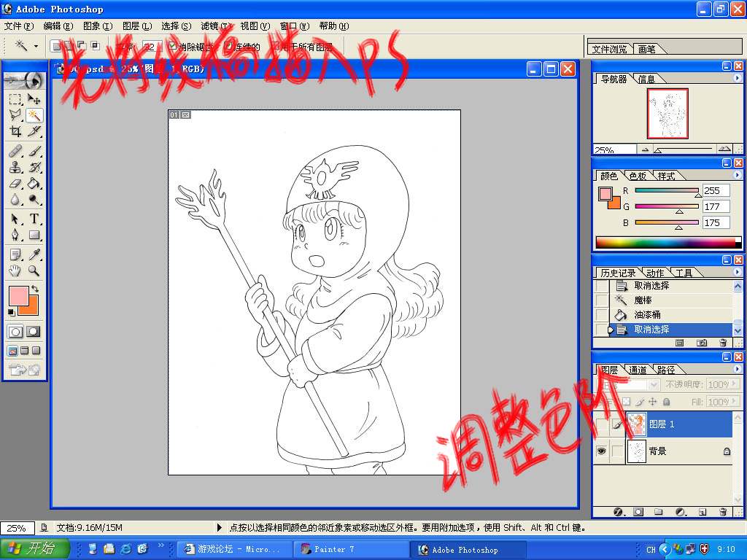Select the Rectangle shape tool
The width and height of the screenshot is (747, 560).
(34, 236)
